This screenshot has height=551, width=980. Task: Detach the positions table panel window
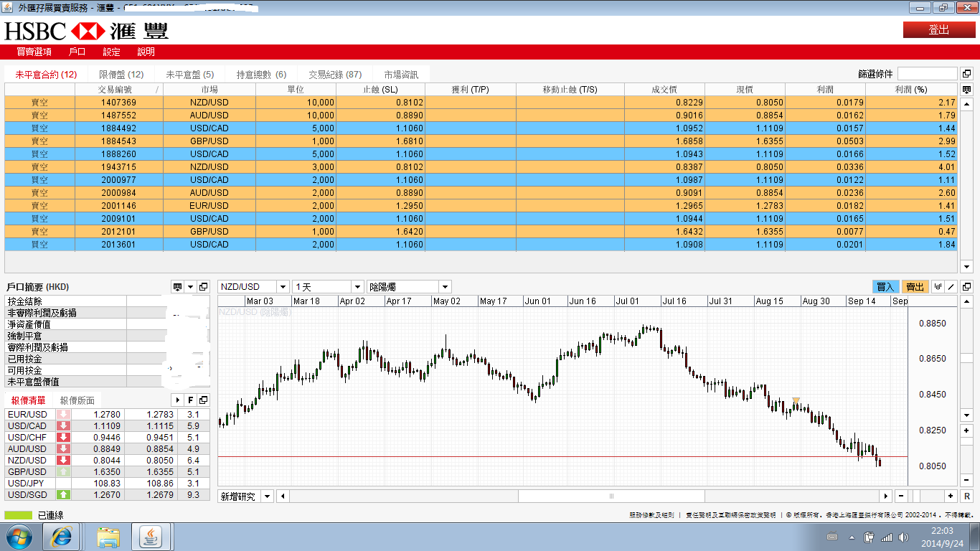966,74
